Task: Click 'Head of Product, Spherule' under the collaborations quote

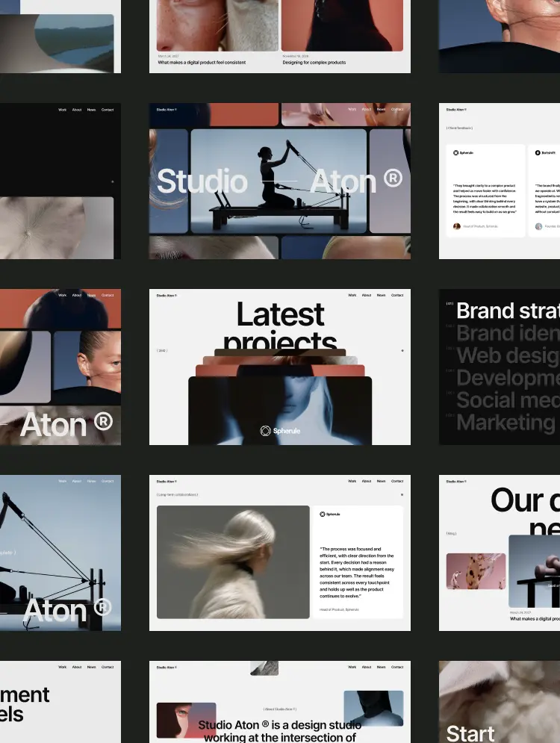Action: click(339, 609)
